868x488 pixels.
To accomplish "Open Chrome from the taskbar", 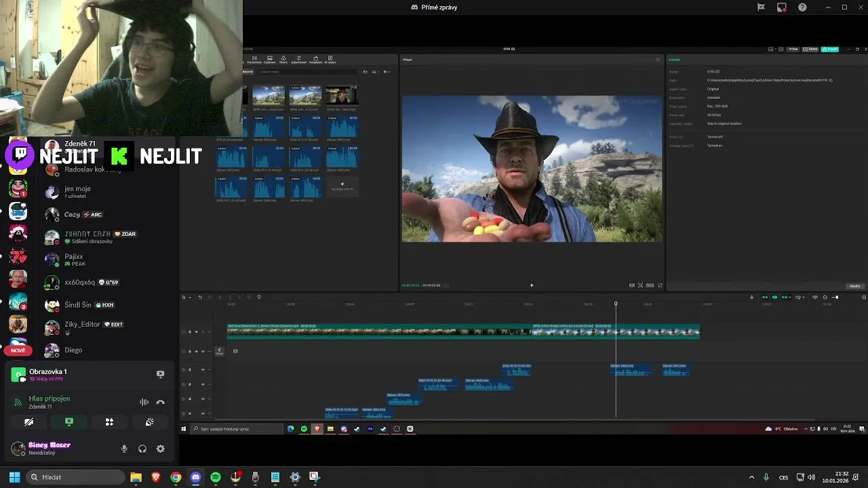I will pos(176,477).
